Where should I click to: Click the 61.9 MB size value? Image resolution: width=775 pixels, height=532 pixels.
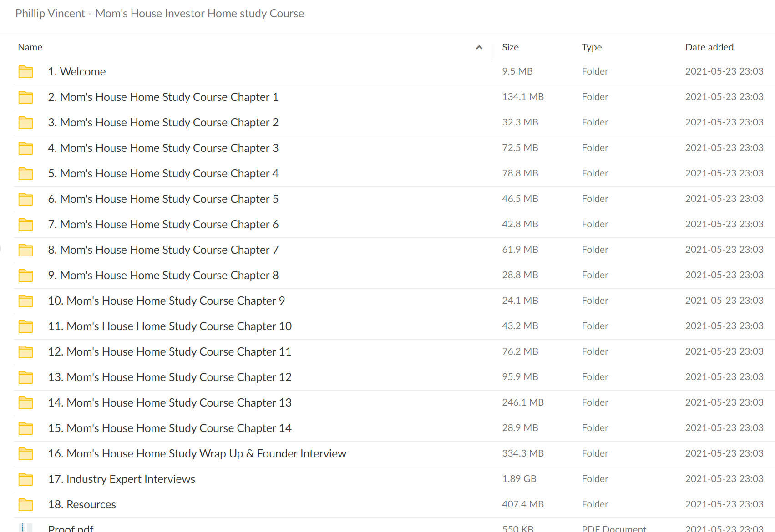520,250
